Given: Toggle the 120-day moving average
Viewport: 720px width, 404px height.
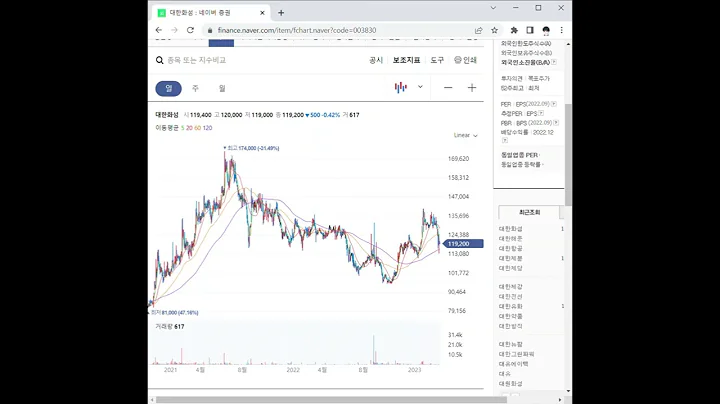Looking at the screenshot, I should pos(208,128).
